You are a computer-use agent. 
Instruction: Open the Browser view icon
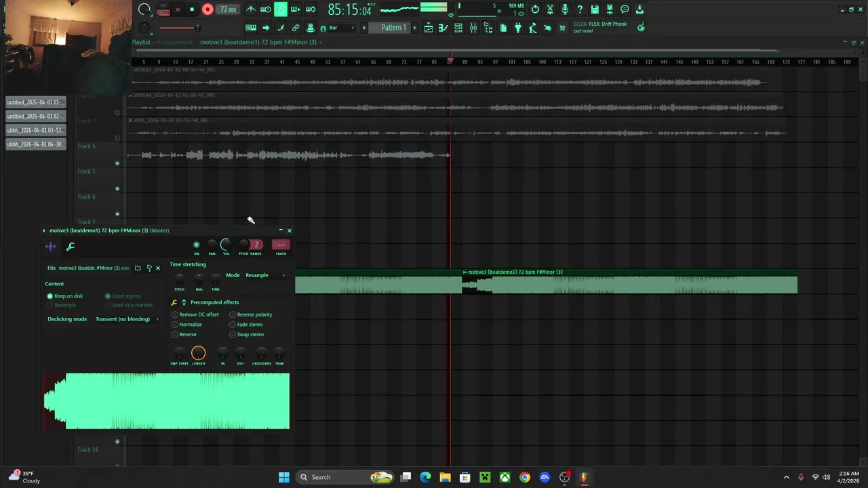[x=488, y=28]
